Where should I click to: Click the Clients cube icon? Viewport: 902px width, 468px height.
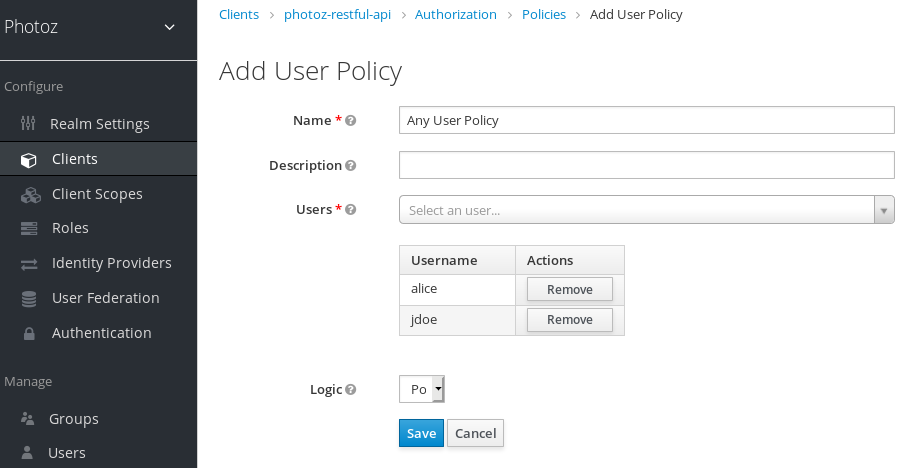point(29,160)
